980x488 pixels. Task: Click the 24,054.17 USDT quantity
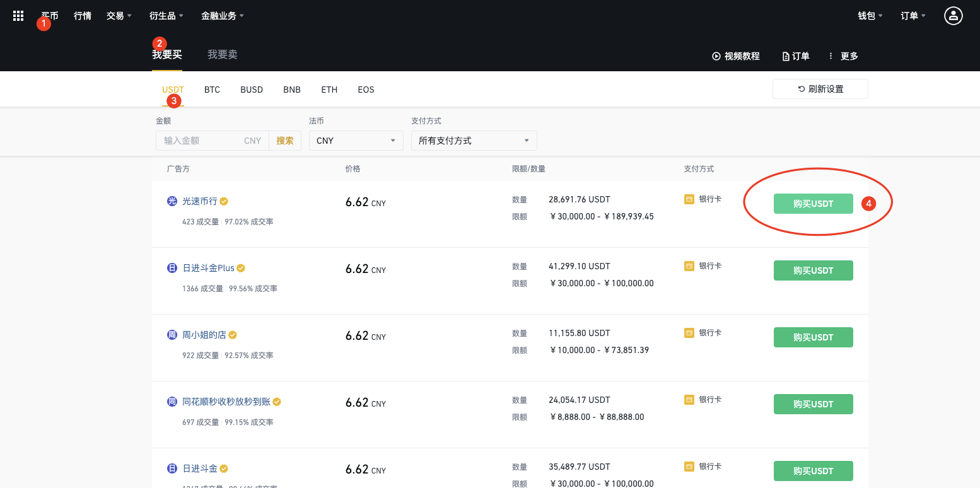click(x=580, y=400)
